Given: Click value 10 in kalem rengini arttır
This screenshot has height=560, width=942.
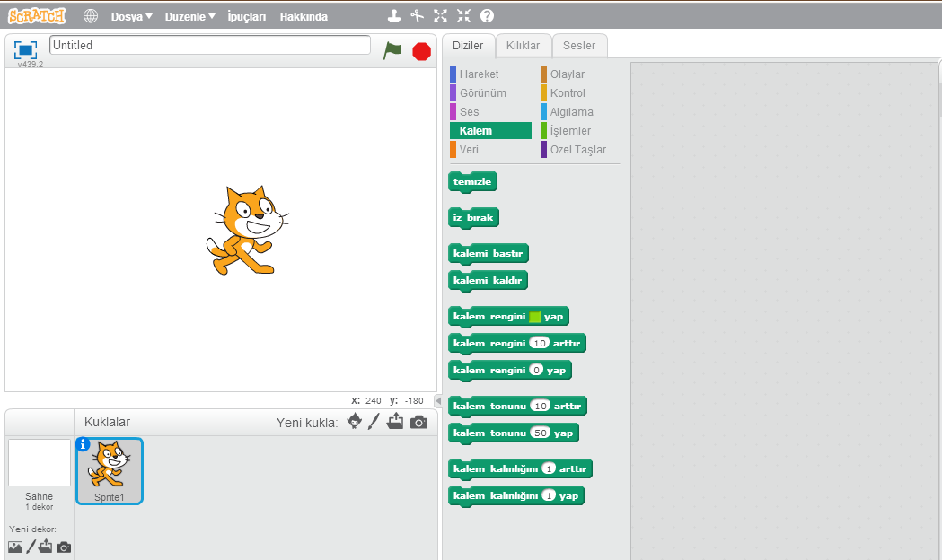Looking at the screenshot, I should point(540,344).
